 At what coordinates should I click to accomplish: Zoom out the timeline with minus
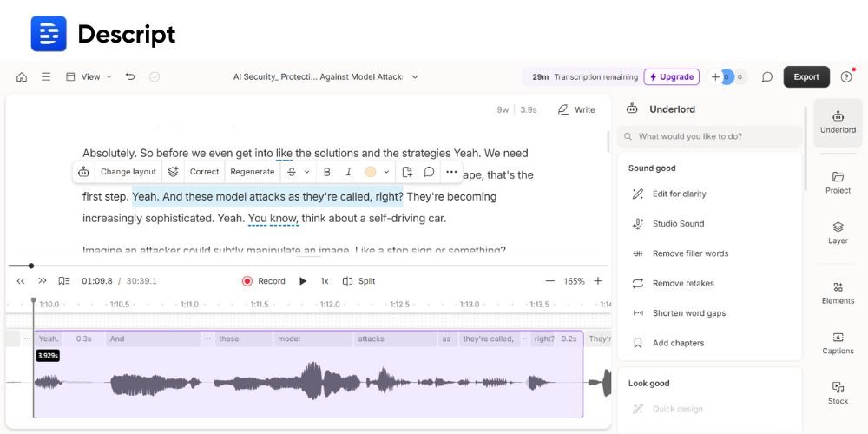pos(549,281)
